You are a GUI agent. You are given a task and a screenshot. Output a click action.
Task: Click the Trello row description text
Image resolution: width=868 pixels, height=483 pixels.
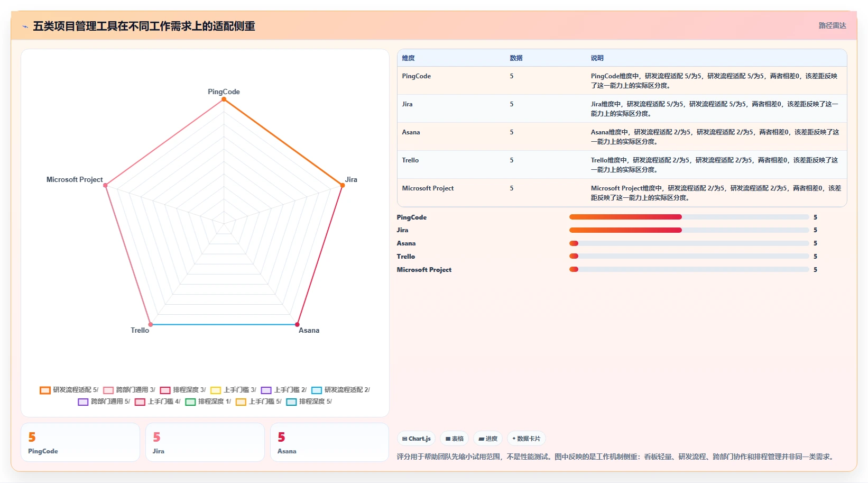click(714, 165)
